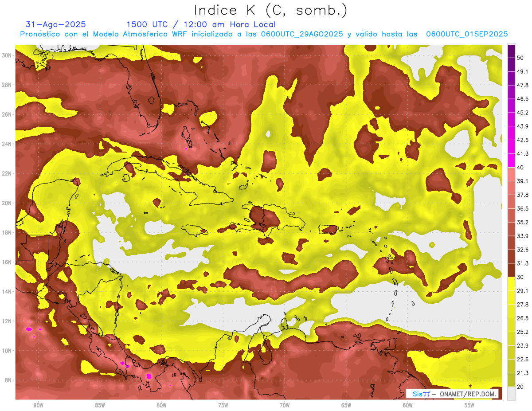Click the color scale label "41.3"
The width and height of the screenshot is (532, 411).
523,154
